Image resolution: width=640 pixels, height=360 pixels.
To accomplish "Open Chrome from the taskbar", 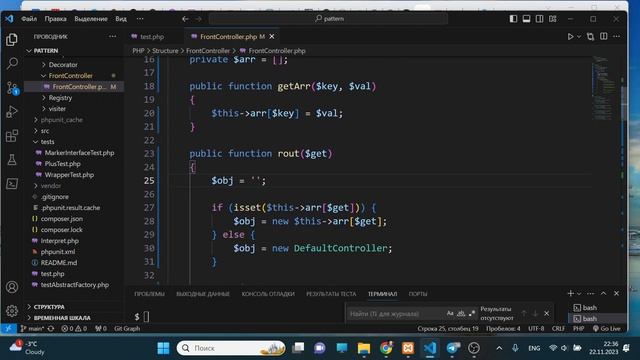I will pos(386,348).
